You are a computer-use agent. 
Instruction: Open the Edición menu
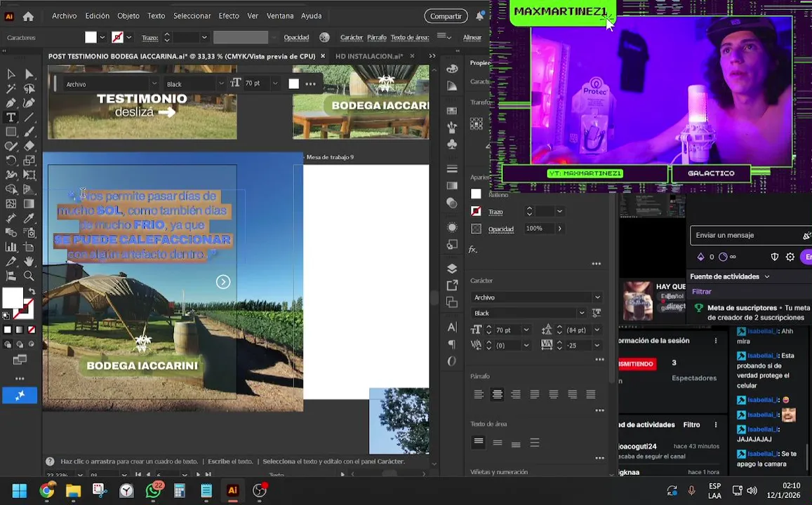(x=98, y=16)
